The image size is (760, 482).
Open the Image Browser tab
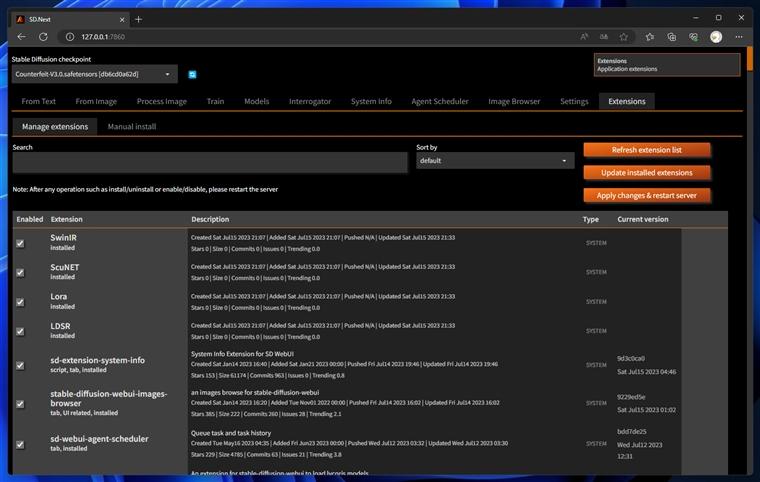[x=514, y=101]
